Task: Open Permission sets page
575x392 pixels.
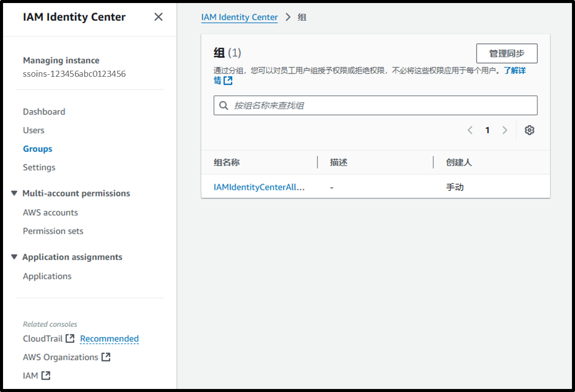Action: click(53, 231)
